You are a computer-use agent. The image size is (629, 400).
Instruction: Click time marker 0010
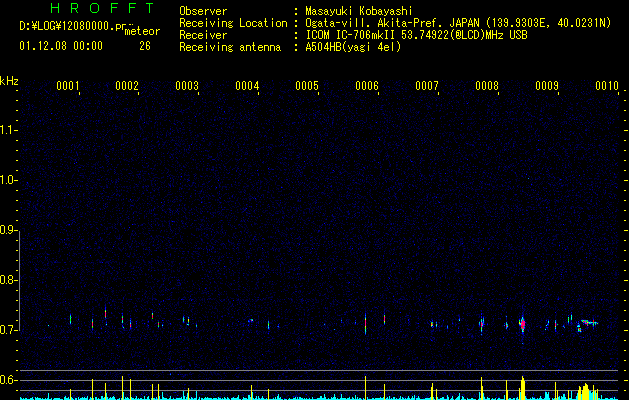pos(607,86)
